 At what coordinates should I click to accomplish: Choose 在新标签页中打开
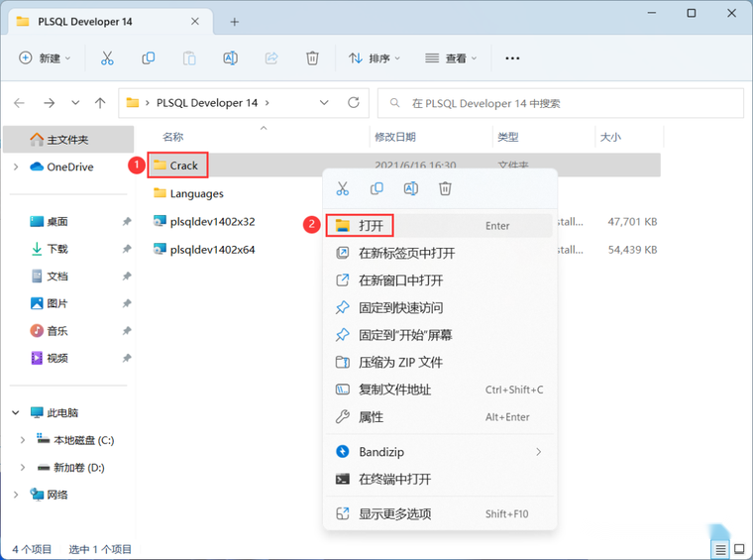pos(439,253)
